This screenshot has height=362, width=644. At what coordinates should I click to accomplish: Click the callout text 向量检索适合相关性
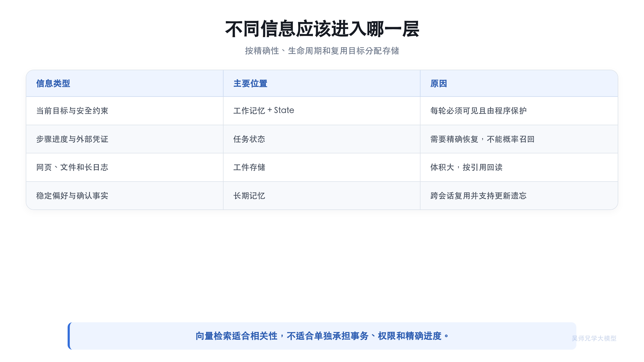[x=236, y=336]
